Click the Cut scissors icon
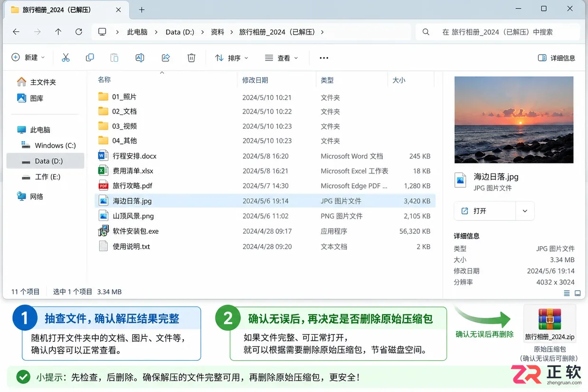Image resolution: width=588 pixels, height=392 pixels. (66, 57)
